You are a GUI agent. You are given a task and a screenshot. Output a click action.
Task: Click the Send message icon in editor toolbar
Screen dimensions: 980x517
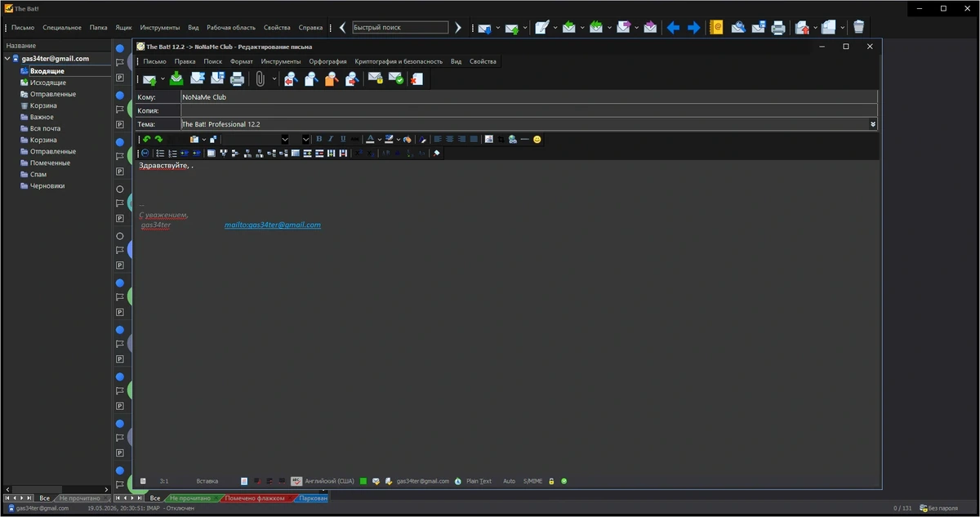pyautogui.click(x=149, y=79)
